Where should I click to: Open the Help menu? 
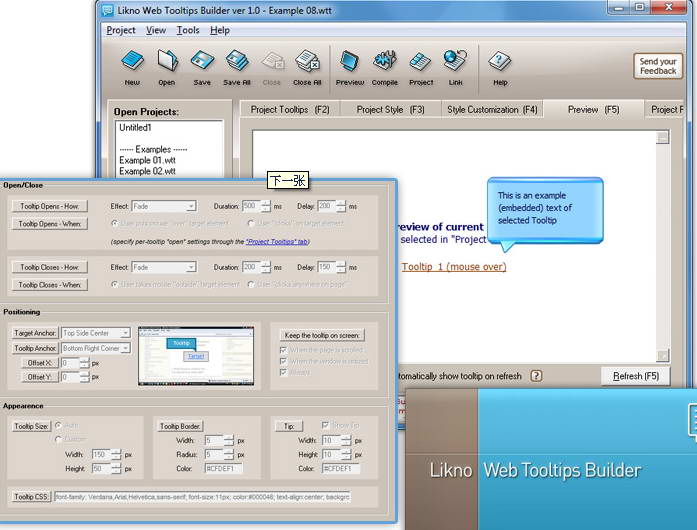[220, 30]
